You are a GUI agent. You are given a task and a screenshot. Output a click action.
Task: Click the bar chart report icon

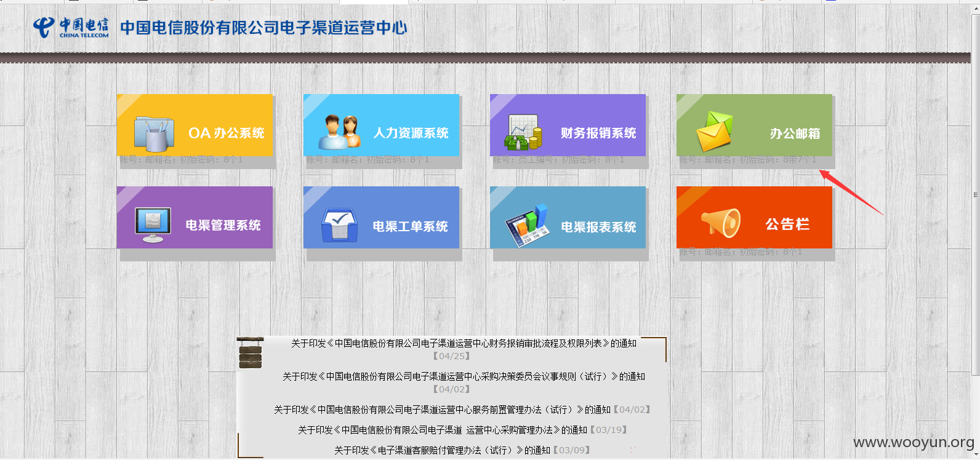pos(526,225)
